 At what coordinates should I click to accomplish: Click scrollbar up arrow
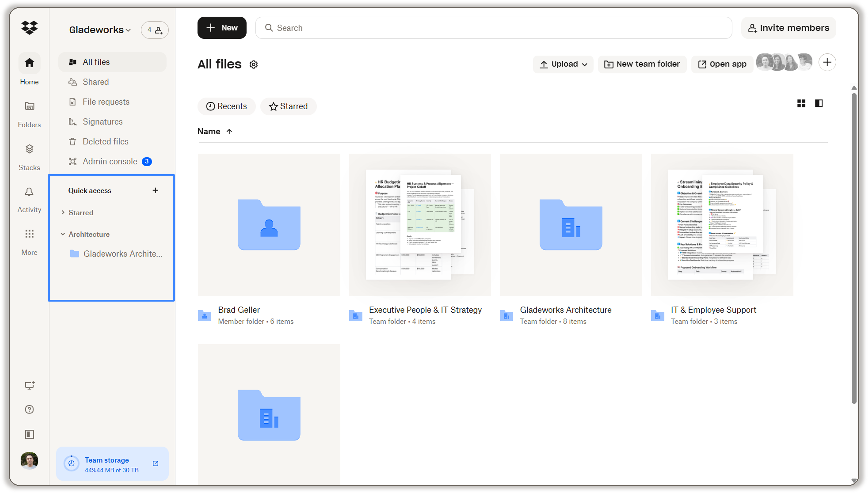point(854,88)
